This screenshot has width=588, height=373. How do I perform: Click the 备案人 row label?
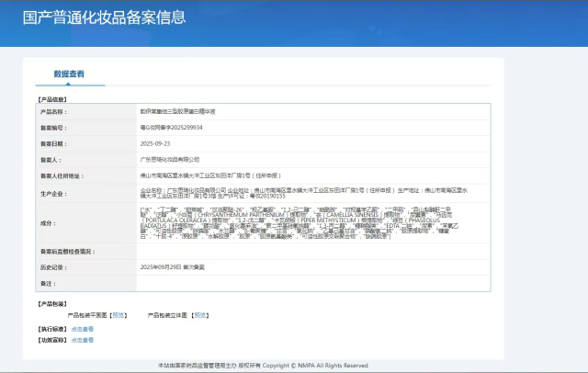pyautogui.click(x=51, y=160)
